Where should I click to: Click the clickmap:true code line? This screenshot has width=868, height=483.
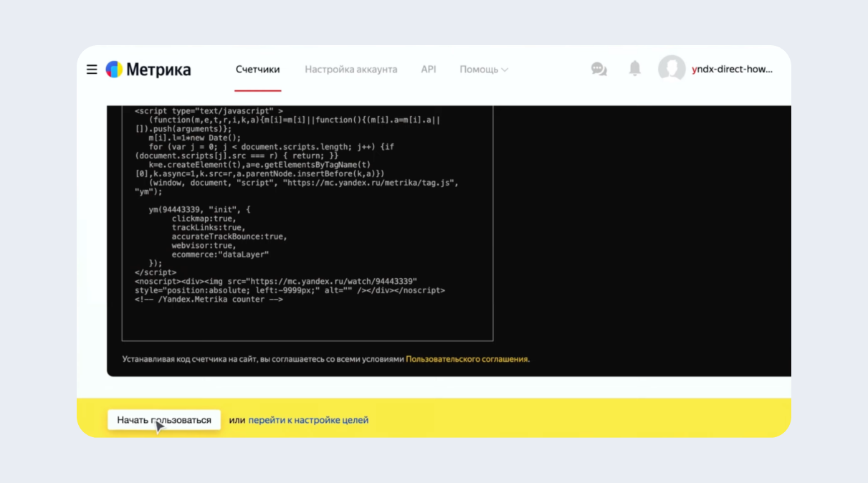pyautogui.click(x=203, y=219)
